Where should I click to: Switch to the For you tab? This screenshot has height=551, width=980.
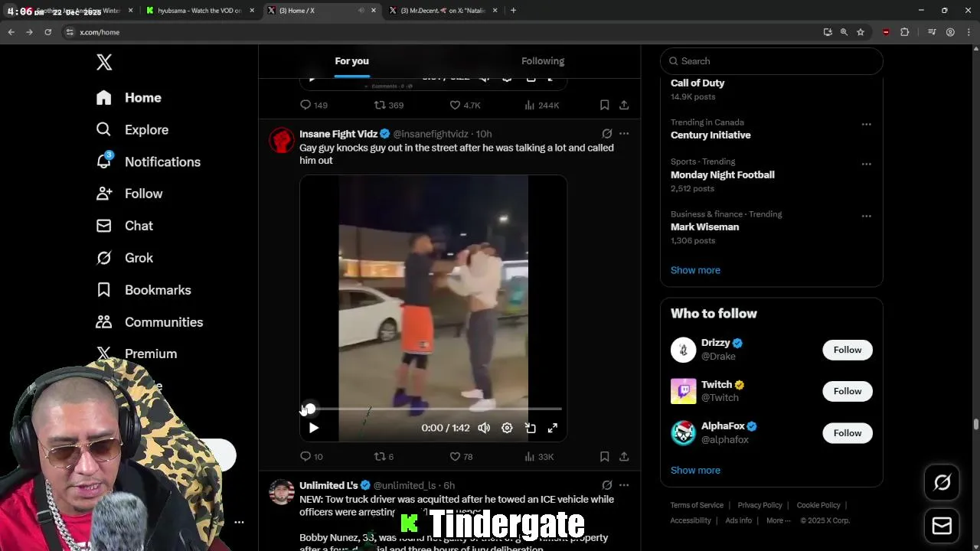[x=351, y=61]
